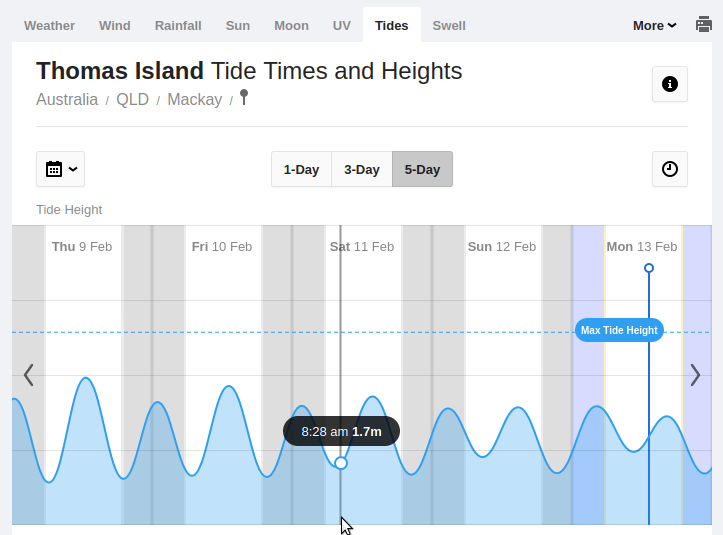Viewport: 723px width, 535px height.
Task: Click the tide point marker at 8:28 am
Action: pos(341,463)
